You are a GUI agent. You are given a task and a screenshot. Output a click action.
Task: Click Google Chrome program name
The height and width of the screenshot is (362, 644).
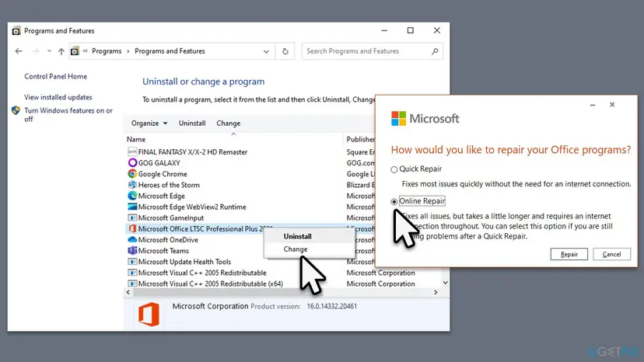163,174
